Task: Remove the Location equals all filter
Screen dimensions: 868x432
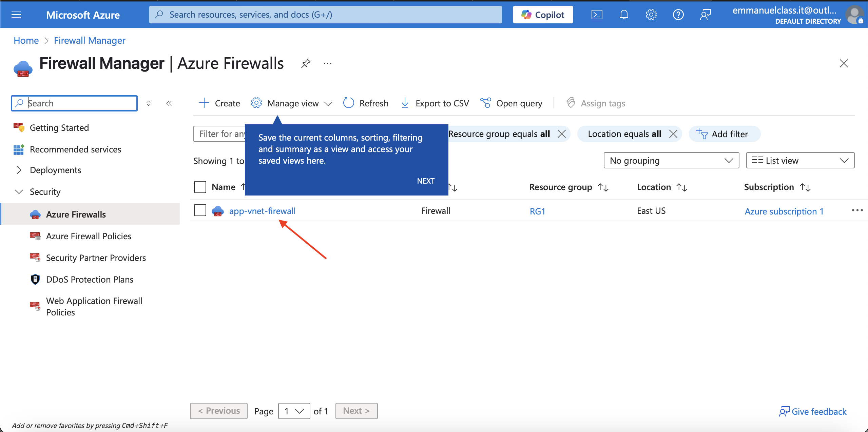Action: point(673,134)
